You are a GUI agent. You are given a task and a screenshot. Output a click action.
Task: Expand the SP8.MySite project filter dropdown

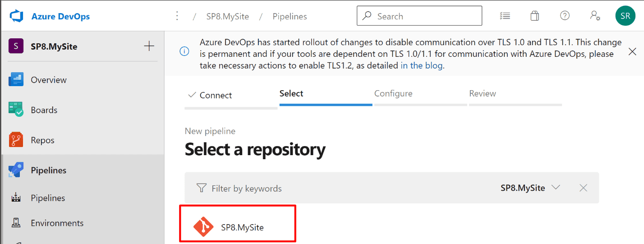pyautogui.click(x=530, y=188)
